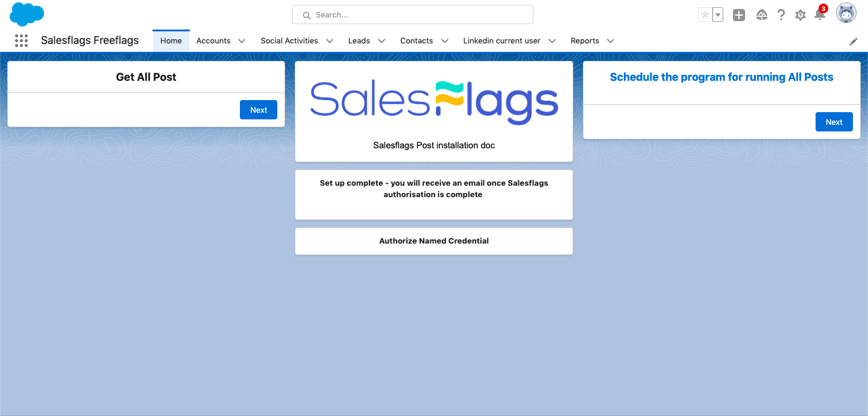
Task: Open the Setup gear icon
Action: (800, 15)
